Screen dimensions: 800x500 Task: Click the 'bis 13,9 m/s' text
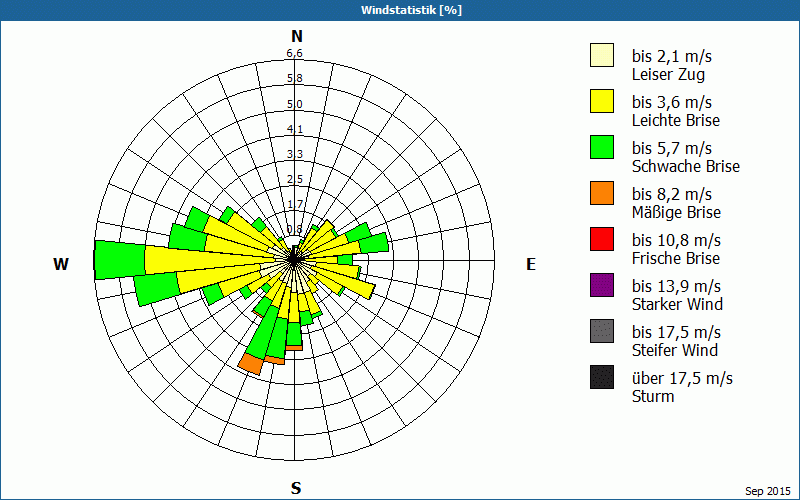click(676, 286)
